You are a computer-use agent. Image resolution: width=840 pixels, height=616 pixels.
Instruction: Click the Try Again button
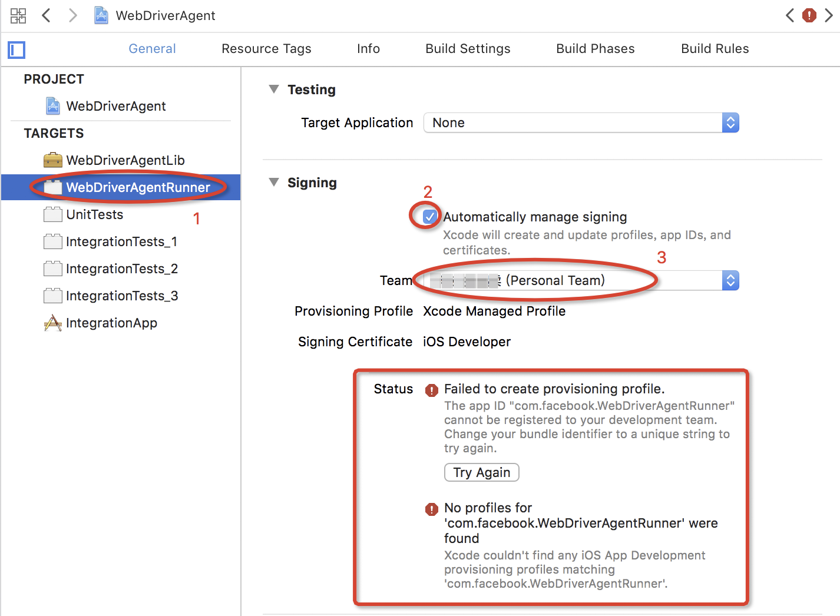pyautogui.click(x=482, y=472)
